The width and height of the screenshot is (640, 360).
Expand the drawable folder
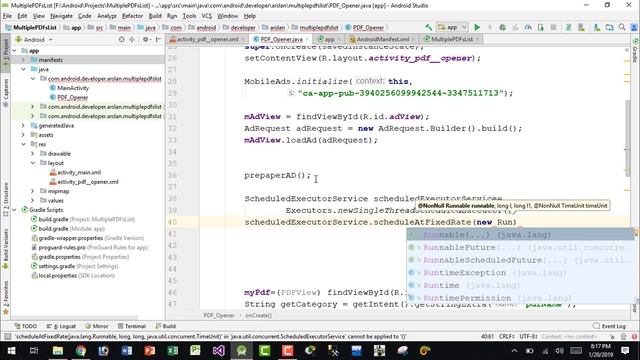[33, 154]
